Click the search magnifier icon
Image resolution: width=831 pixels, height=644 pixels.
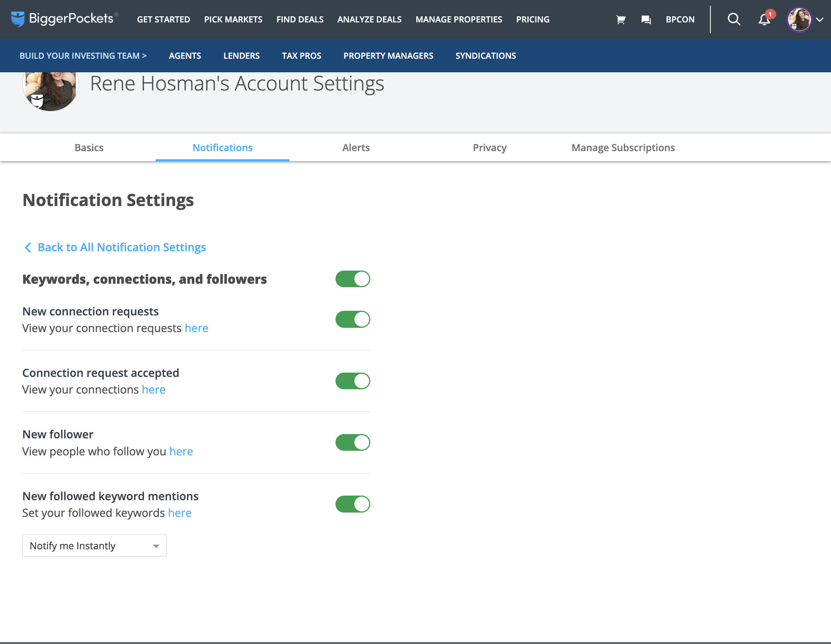734,19
